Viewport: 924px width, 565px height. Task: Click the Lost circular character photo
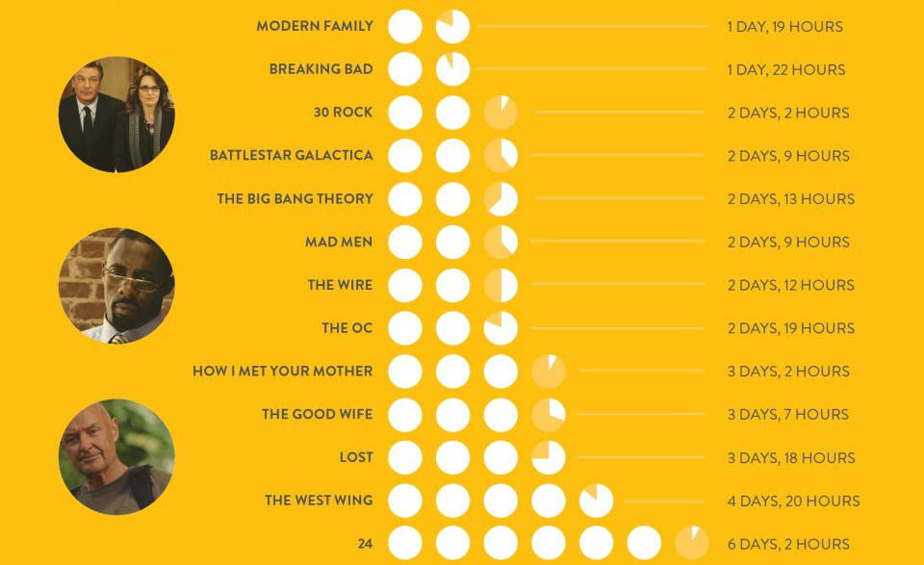116,457
